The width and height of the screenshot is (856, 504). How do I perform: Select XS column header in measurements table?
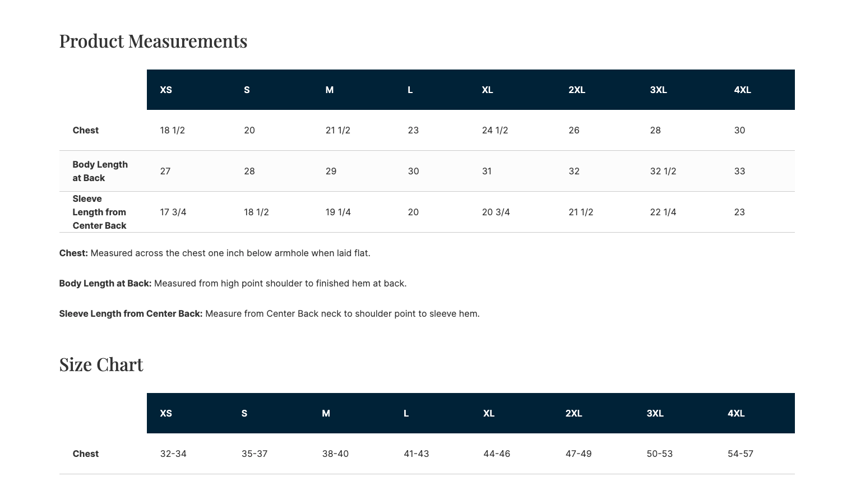[x=166, y=90]
